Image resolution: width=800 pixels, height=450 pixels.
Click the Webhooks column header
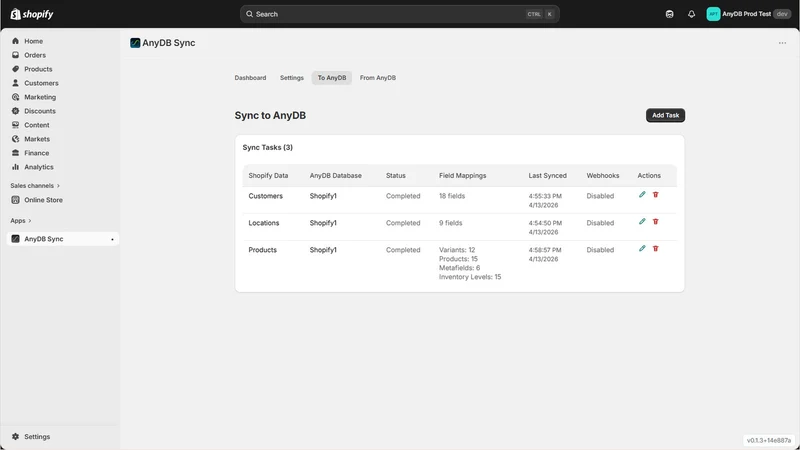[x=603, y=176]
